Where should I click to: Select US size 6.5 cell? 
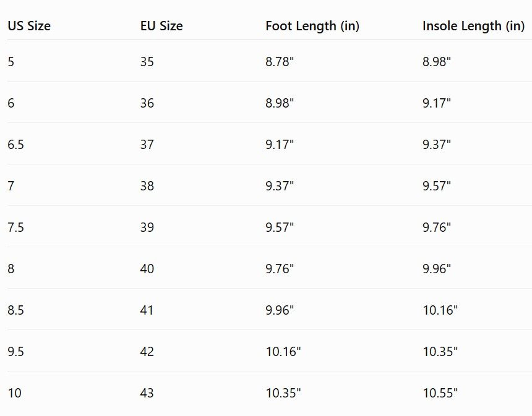click(x=16, y=144)
